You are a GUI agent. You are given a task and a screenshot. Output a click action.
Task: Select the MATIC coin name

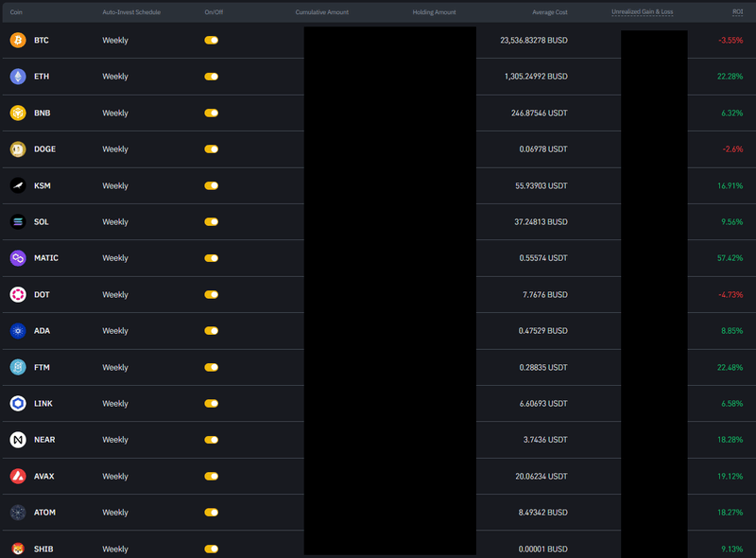click(46, 258)
